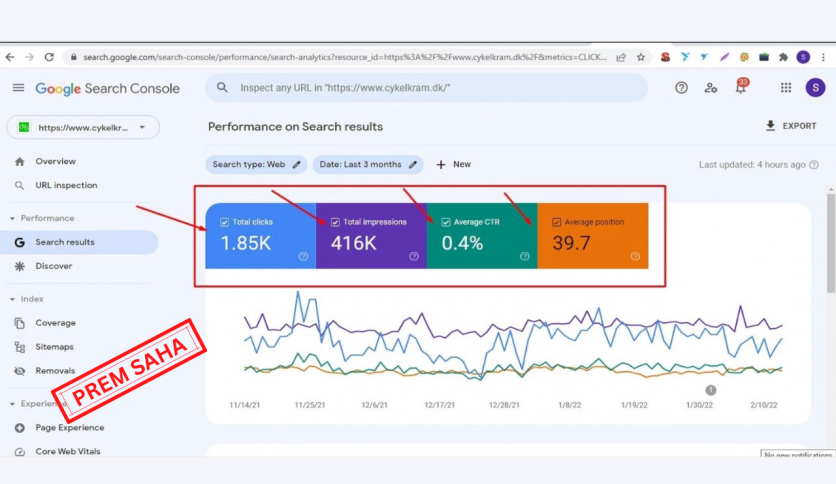The width and height of the screenshot is (836, 484).
Task: Open Overview in sidebar
Action: pos(55,162)
